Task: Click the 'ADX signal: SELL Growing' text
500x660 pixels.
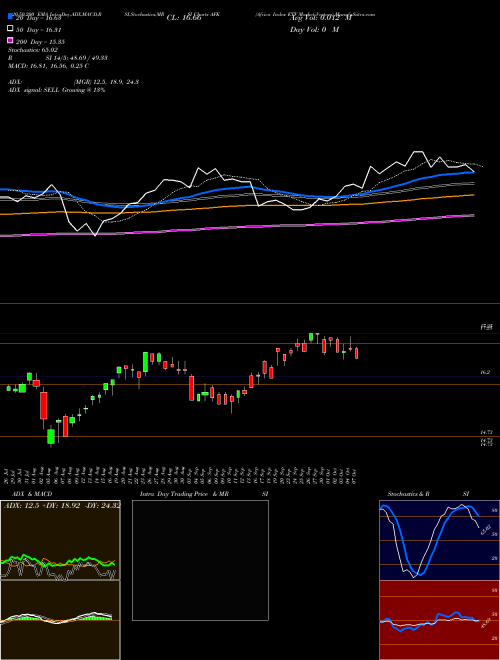Action: click(x=56, y=90)
